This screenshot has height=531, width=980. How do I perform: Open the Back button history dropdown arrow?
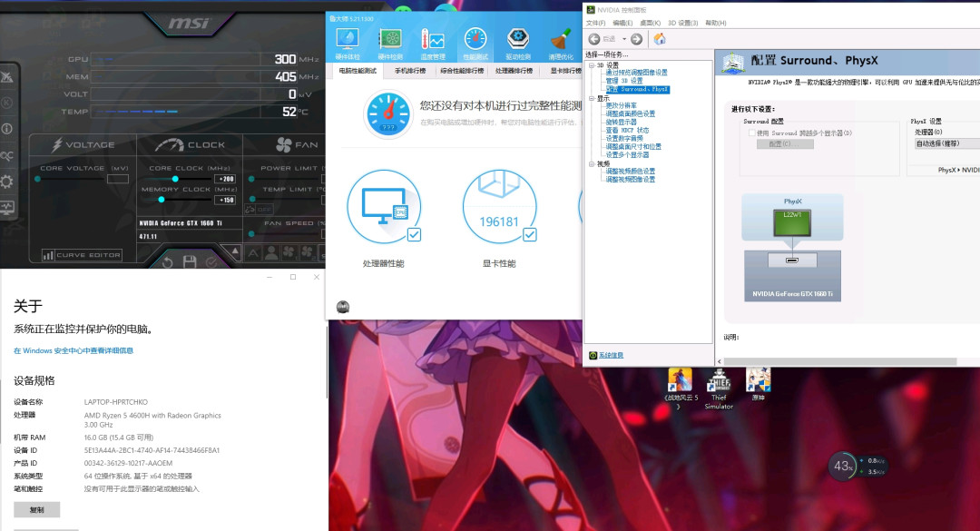(623, 39)
